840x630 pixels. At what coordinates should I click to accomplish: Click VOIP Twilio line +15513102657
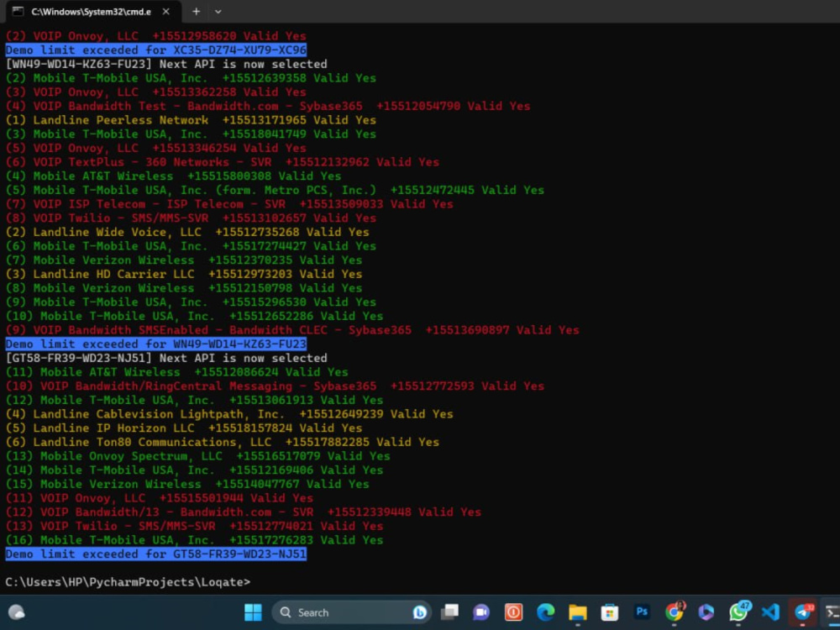click(191, 218)
